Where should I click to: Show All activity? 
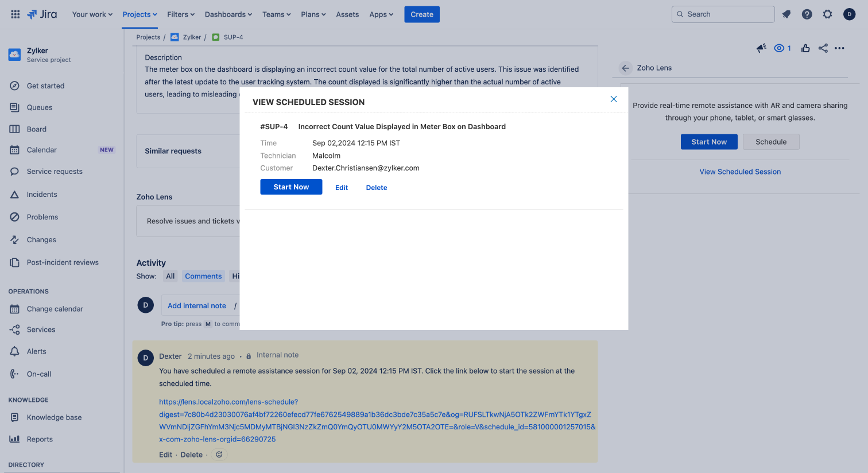coord(170,276)
